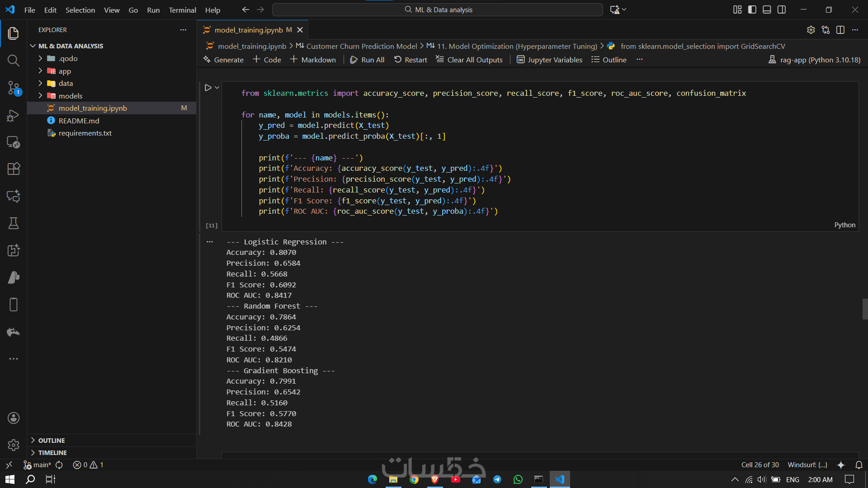Toggle the Primary Side Bar layout button

(752, 9)
